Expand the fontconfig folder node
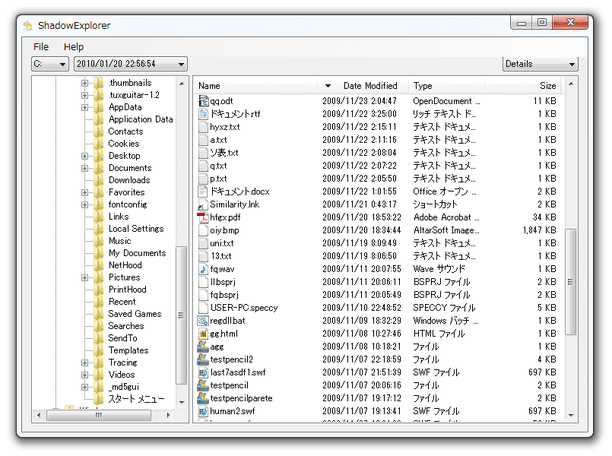This screenshot has width=612, height=456. tap(85, 204)
